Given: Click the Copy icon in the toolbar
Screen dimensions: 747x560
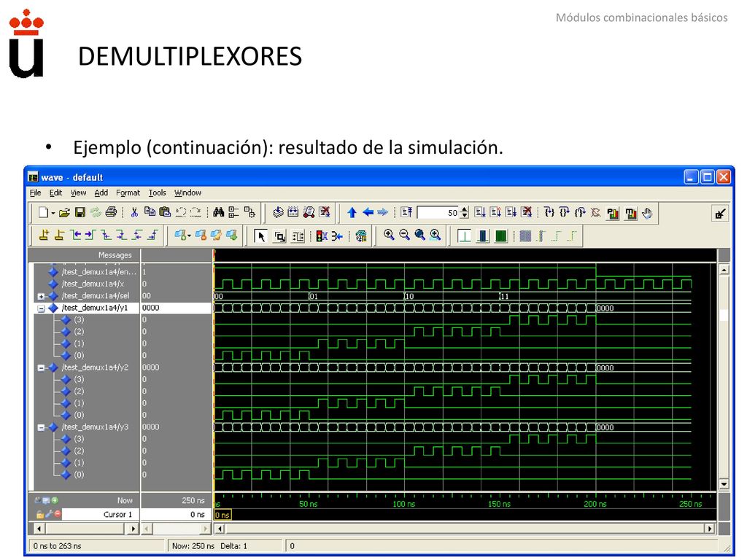Looking at the screenshot, I should (x=150, y=212).
